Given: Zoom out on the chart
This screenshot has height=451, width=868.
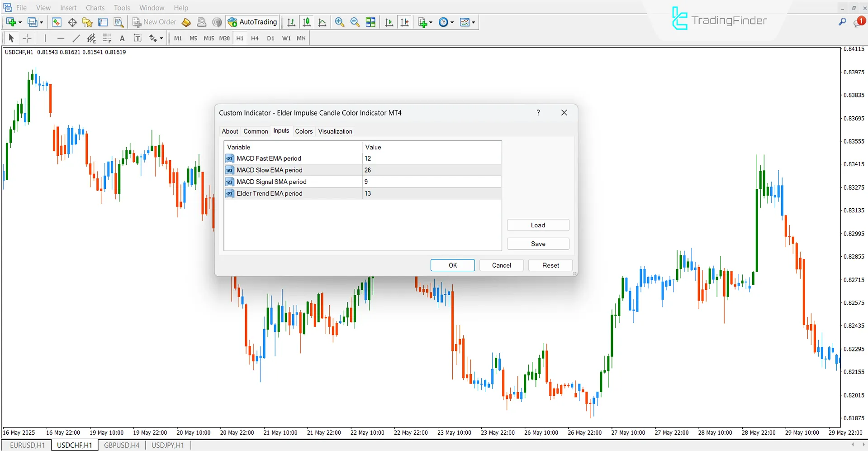Looking at the screenshot, I should tap(355, 22).
